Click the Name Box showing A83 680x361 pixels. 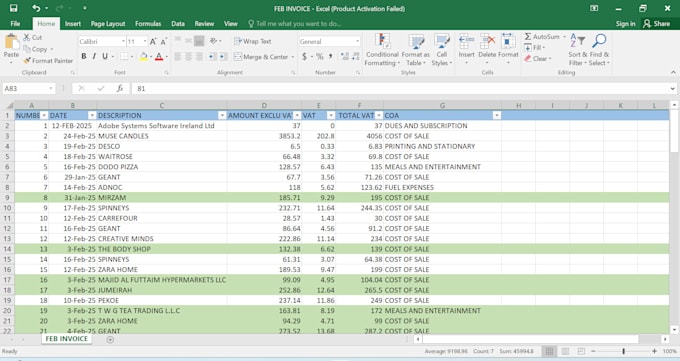click(29, 89)
